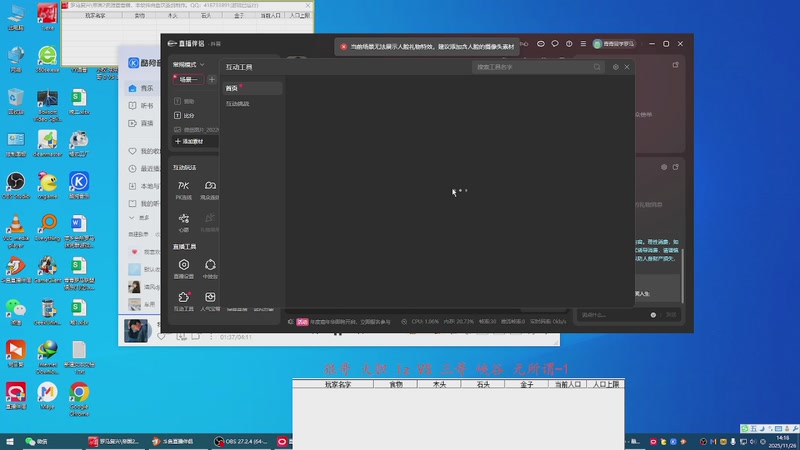
Task: Open the Windows Start menu
Action: pyautogui.click(x=9, y=442)
